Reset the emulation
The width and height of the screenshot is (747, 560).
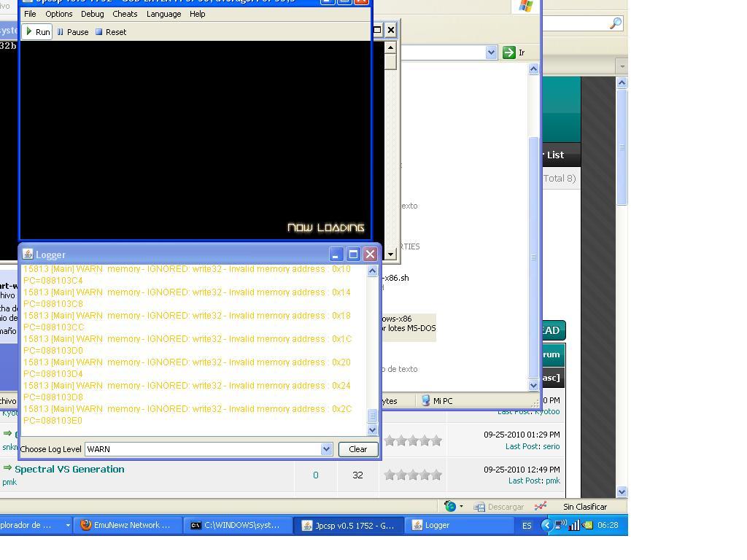110,32
